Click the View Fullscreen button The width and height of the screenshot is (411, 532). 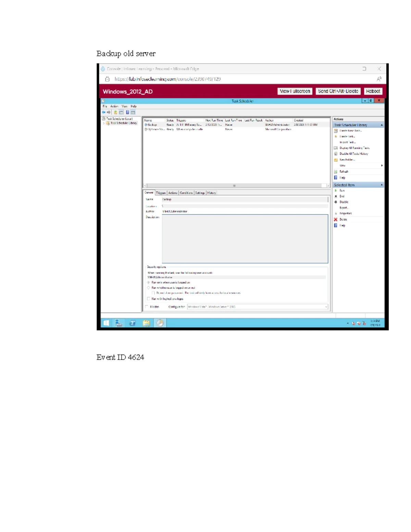(295, 91)
